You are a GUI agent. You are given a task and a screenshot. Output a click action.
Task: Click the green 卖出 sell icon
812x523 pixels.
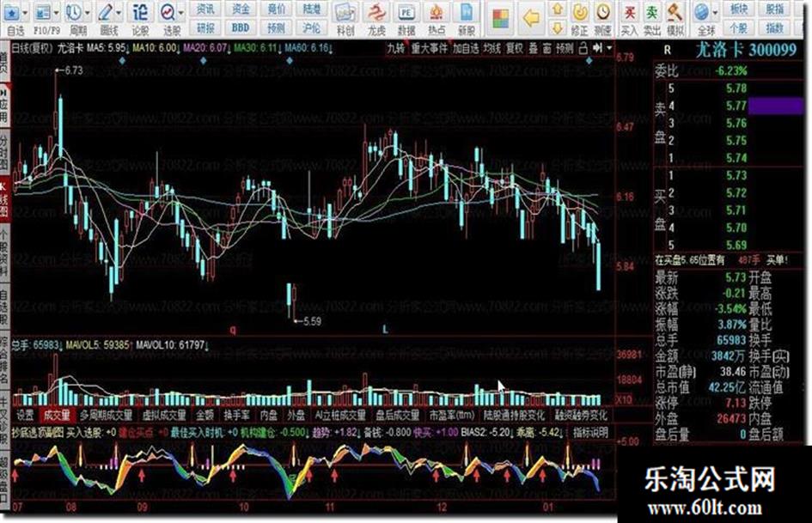click(652, 12)
